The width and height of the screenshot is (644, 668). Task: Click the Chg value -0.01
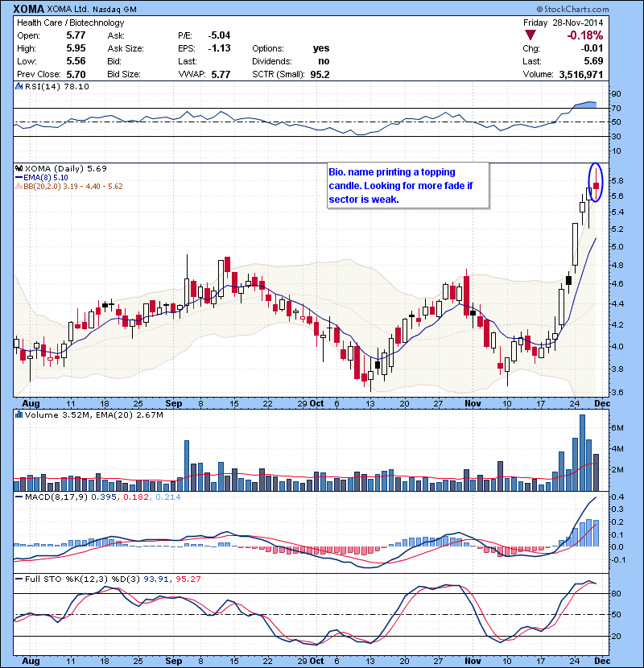point(592,48)
